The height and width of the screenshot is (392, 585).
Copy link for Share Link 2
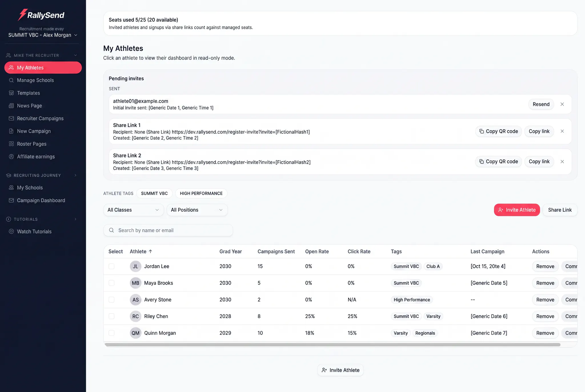(x=539, y=161)
